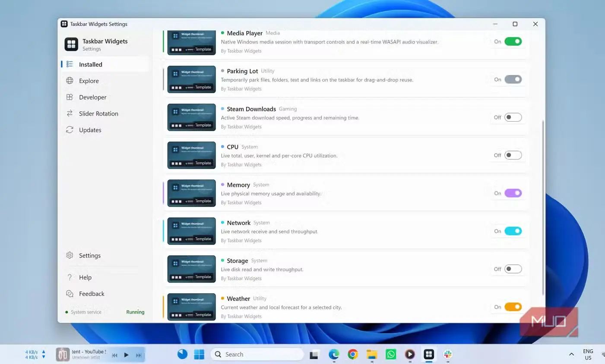Click the Help question mark icon

(x=70, y=277)
